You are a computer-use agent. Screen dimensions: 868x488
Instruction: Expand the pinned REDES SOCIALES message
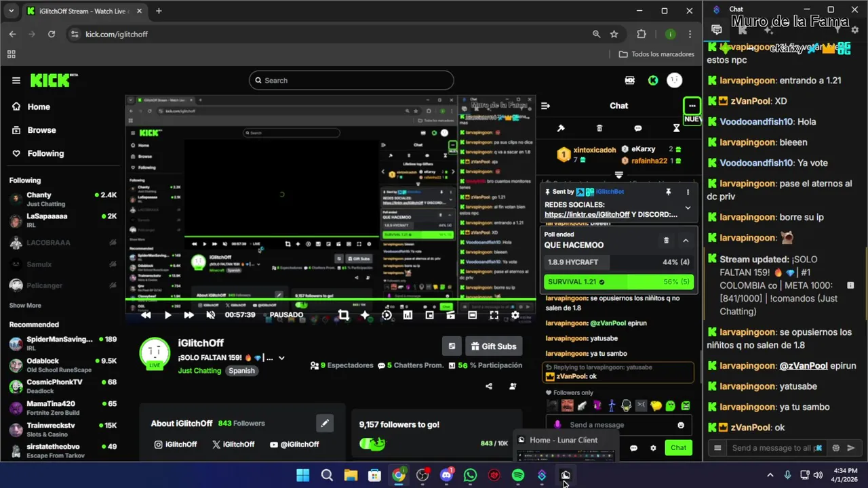pyautogui.click(x=688, y=208)
